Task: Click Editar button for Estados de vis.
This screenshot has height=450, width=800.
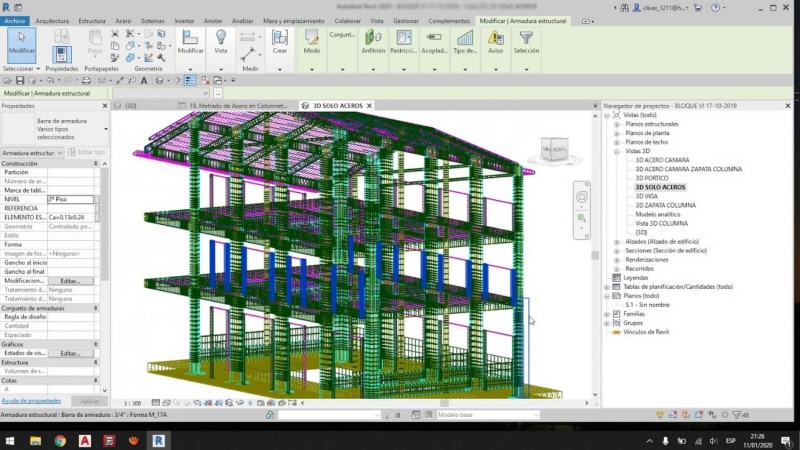Action: pos(70,353)
